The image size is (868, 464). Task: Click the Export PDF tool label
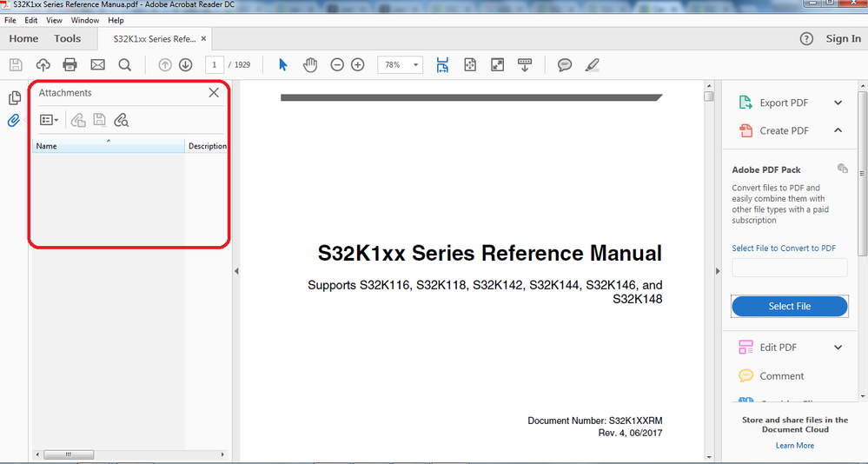784,103
